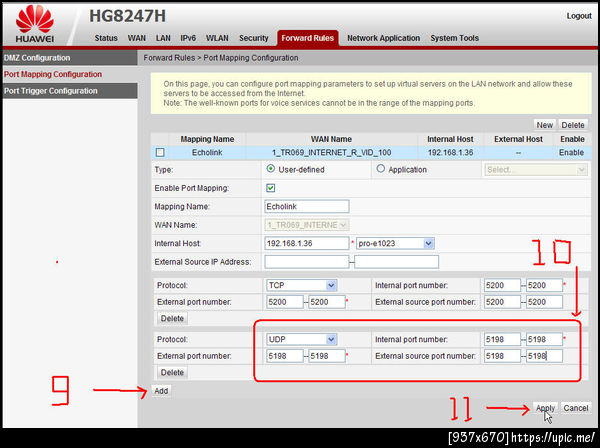Screen dimensions: 600x448
Task: Click the New mapping button
Action: [544, 125]
